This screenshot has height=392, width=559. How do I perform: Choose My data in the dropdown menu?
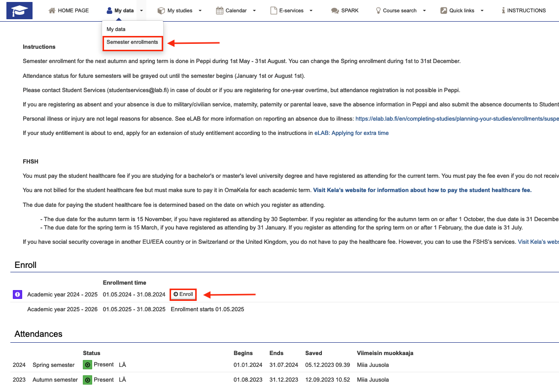116,30
